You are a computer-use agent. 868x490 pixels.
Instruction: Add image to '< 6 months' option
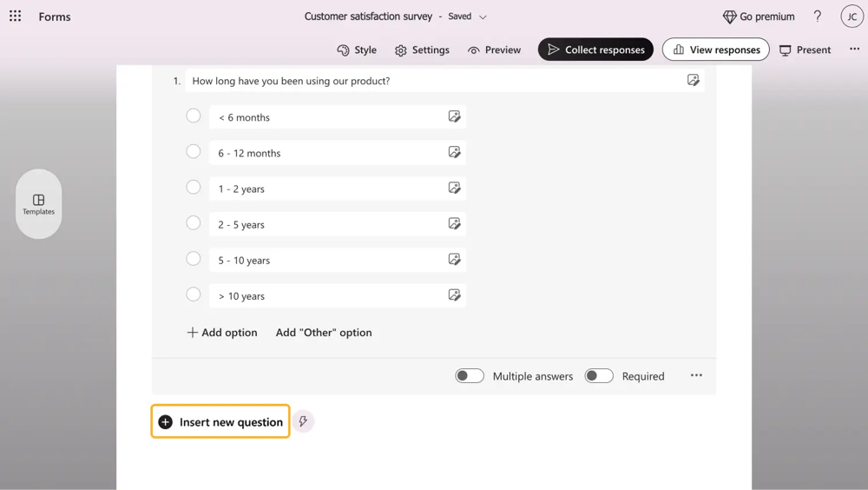coord(454,116)
